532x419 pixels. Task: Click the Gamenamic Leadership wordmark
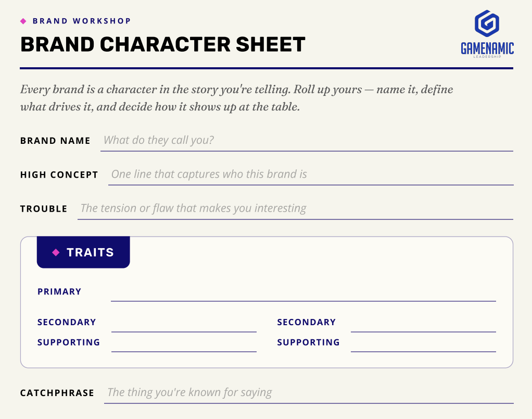pyautogui.click(x=487, y=50)
